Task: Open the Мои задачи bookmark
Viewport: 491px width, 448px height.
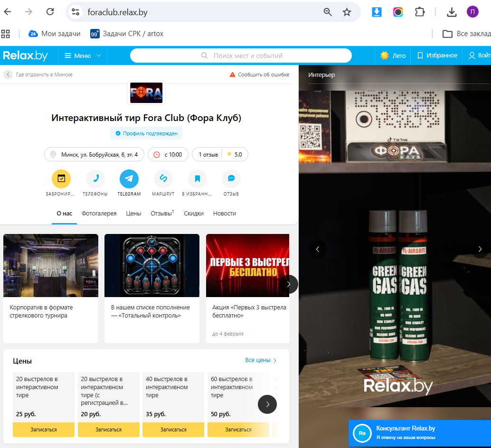Action: pyautogui.click(x=54, y=34)
